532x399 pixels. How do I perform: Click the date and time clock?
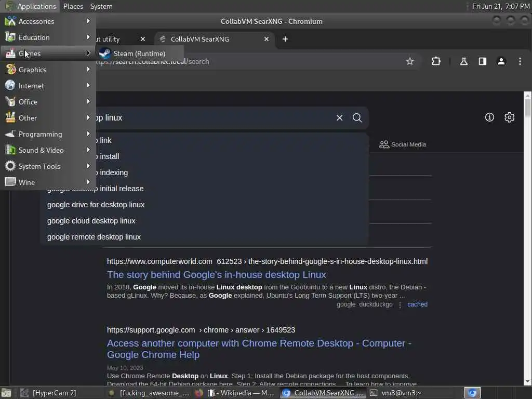[501, 6]
